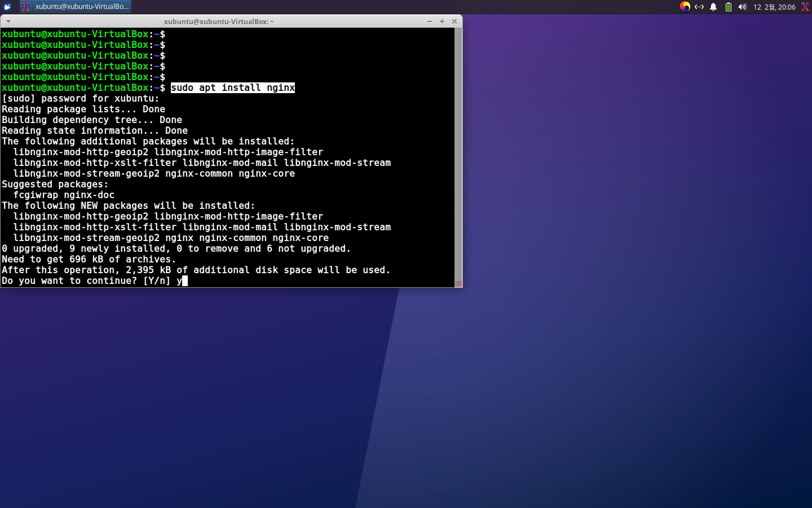
Task: Click the '[sudo] password for xubuntu:' line
Action: point(81,98)
